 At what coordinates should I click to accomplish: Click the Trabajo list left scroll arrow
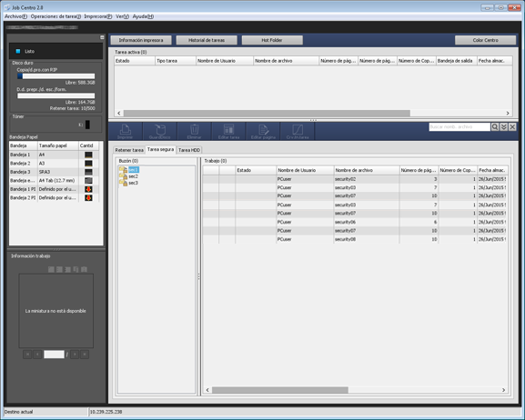207,390
